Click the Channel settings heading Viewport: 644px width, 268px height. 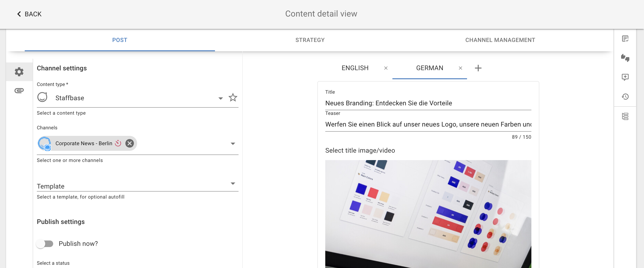[x=62, y=68]
